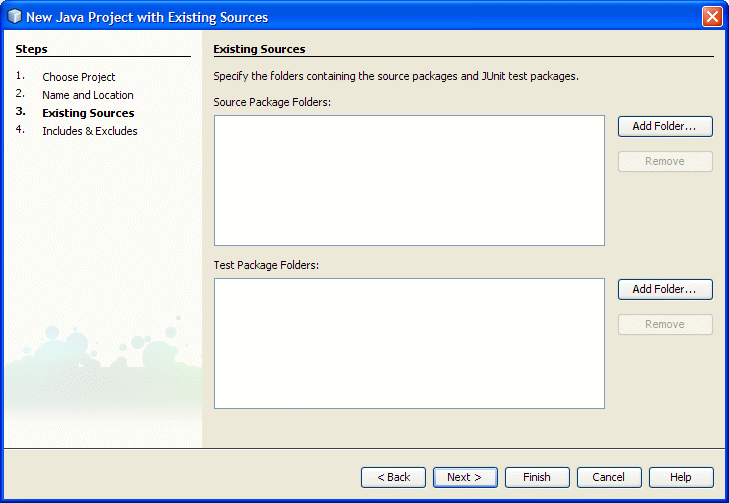The height and width of the screenshot is (503, 729).
Task: Close the New Java Project dialog
Action: (x=712, y=17)
